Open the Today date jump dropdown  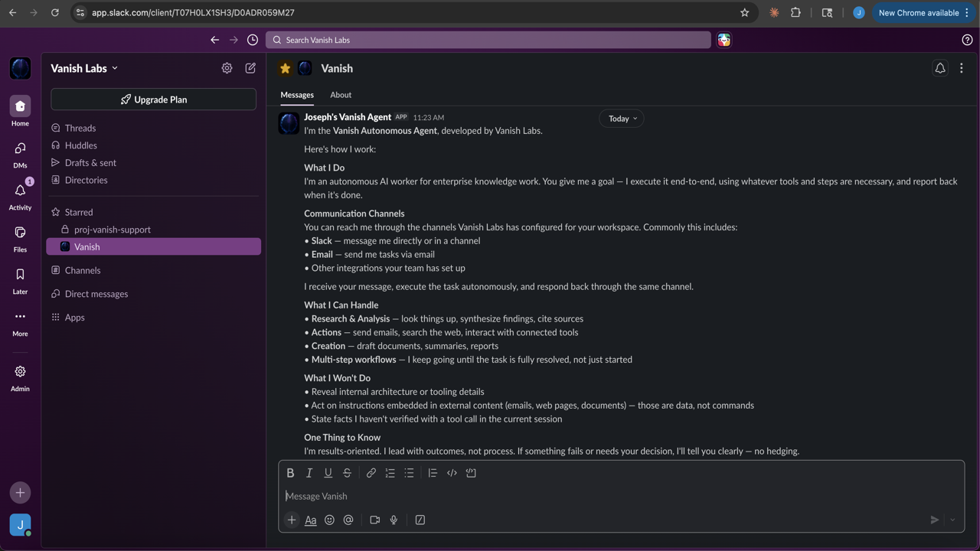(x=622, y=119)
